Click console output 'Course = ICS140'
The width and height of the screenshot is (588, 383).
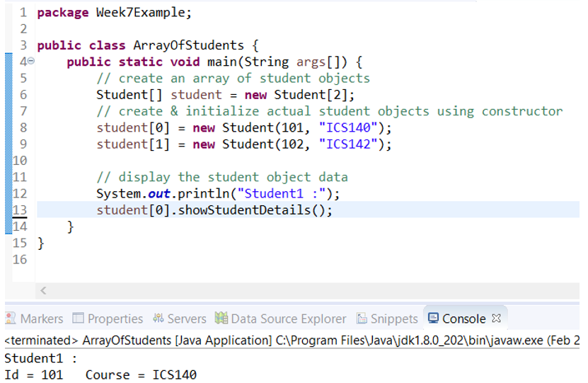pyautogui.click(x=141, y=375)
